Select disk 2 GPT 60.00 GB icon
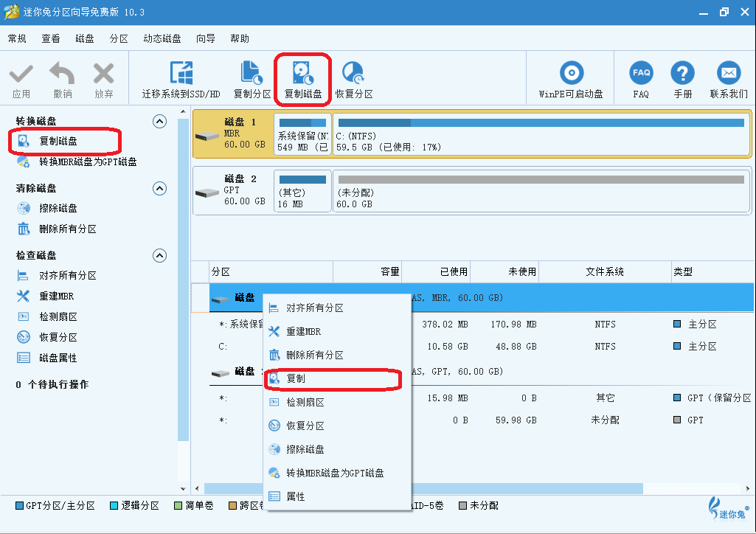Image resolution: width=756 pixels, height=534 pixels. [207, 193]
